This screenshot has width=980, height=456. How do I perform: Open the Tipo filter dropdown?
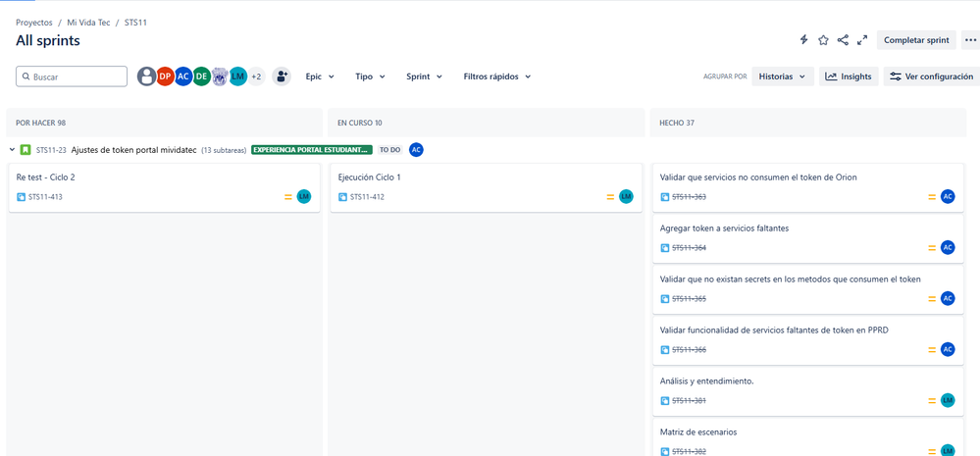pos(370,76)
